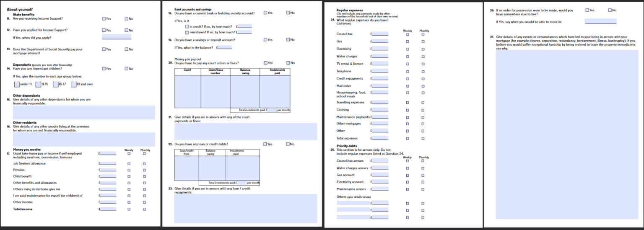
Task: Mark Telephone expense as Monthly
Action: (423, 71)
